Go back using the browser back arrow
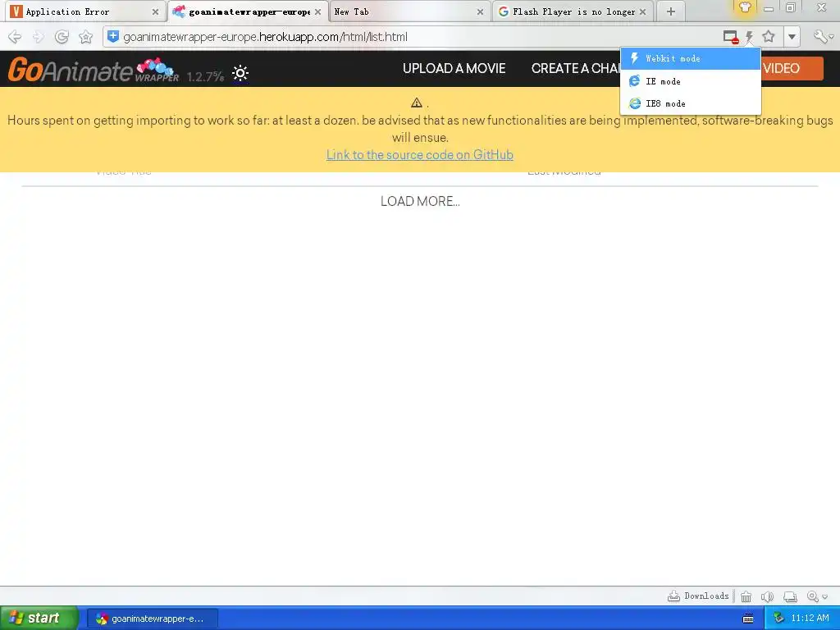840x630 pixels. [15, 37]
